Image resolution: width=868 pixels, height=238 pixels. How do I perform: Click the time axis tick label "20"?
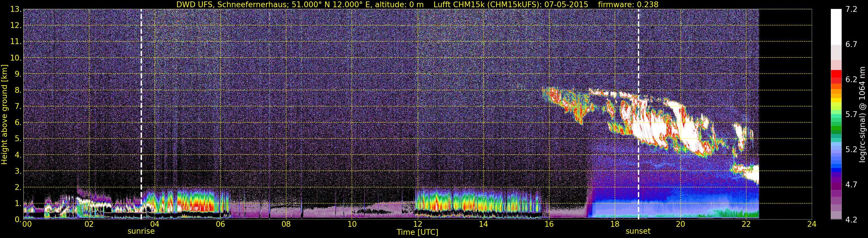680,224
